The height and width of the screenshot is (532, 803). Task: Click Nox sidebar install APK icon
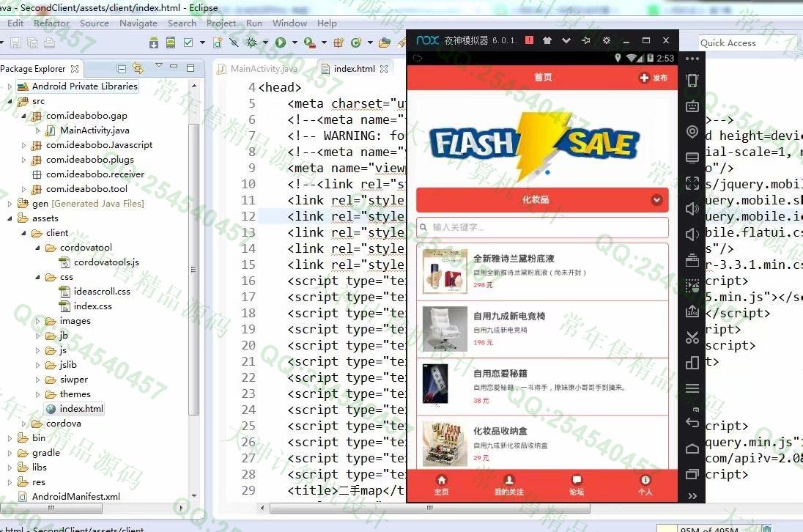(x=692, y=311)
